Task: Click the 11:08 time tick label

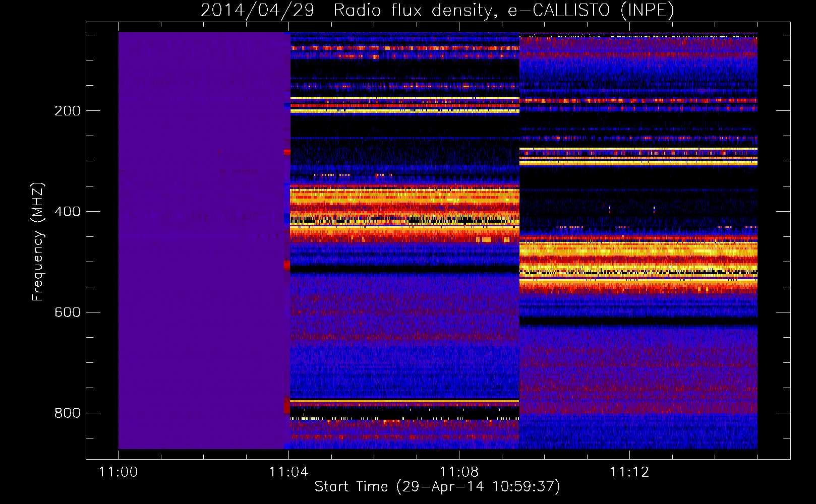Action: (x=459, y=472)
